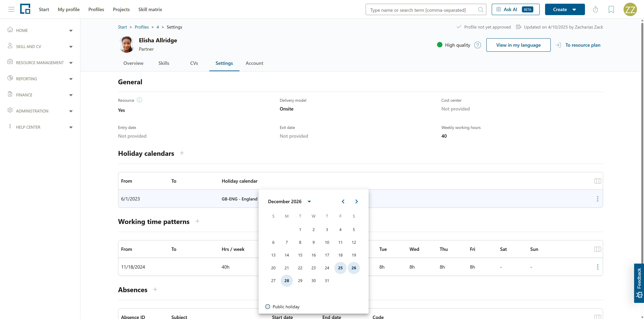Open the hamburger navigation menu

(x=11, y=10)
